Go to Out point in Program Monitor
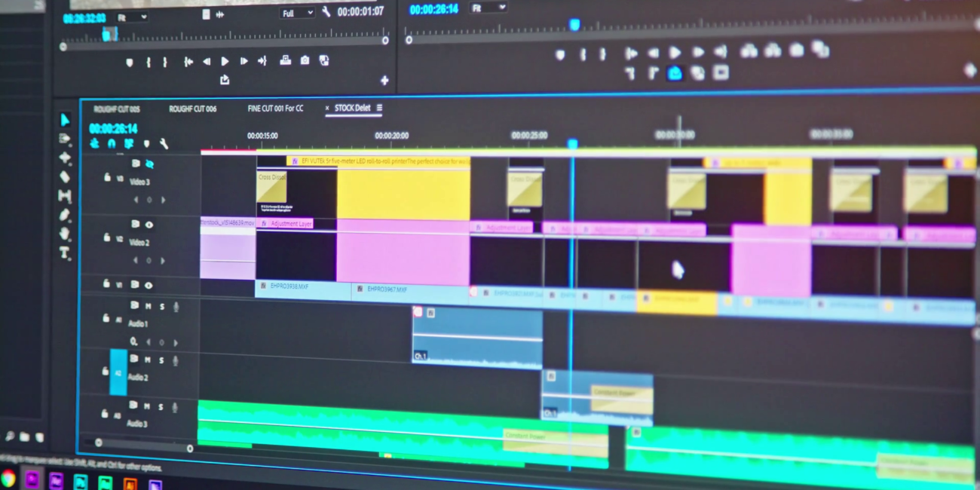Image resolution: width=980 pixels, height=490 pixels. tap(720, 51)
